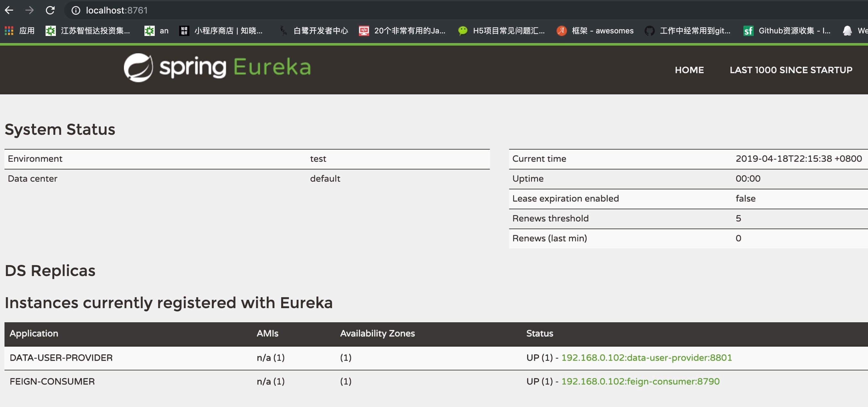
Task: Click the Lease expiration enabled label
Action: [565, 198]
